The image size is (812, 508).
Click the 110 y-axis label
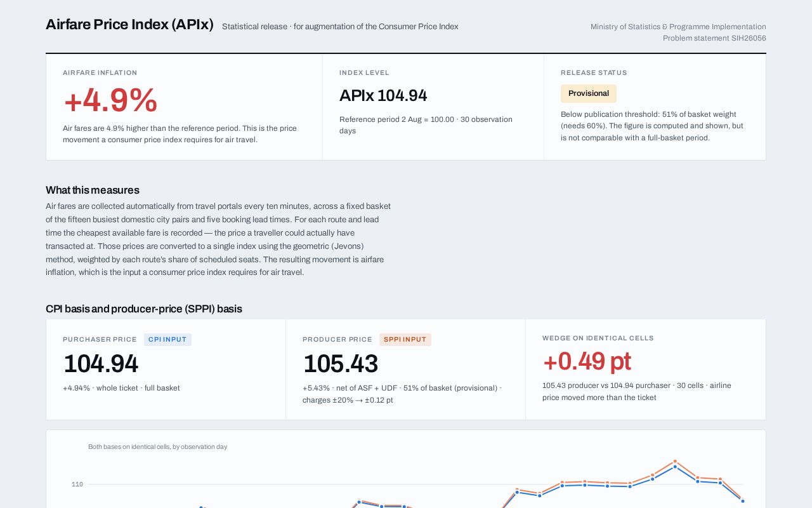point(77,485)
